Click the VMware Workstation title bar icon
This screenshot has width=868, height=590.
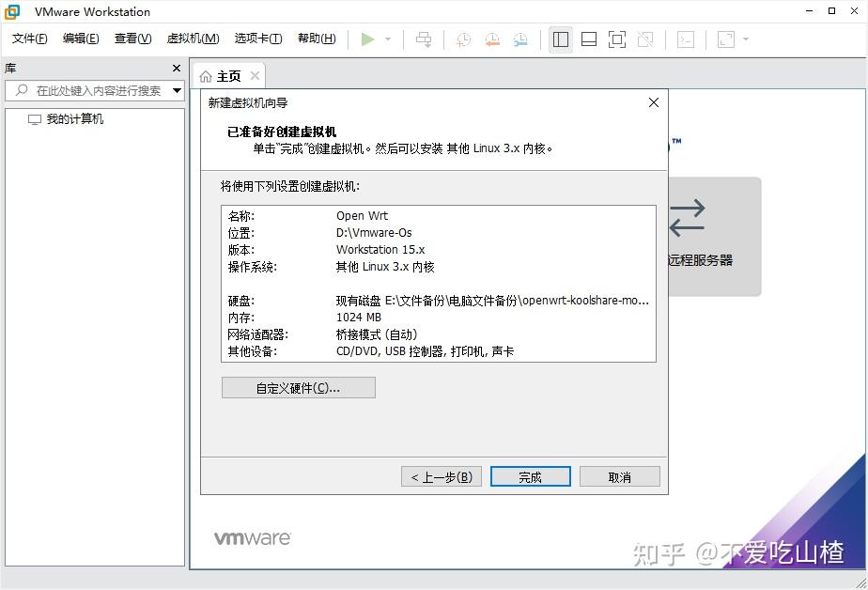click(x=12, y=11)
